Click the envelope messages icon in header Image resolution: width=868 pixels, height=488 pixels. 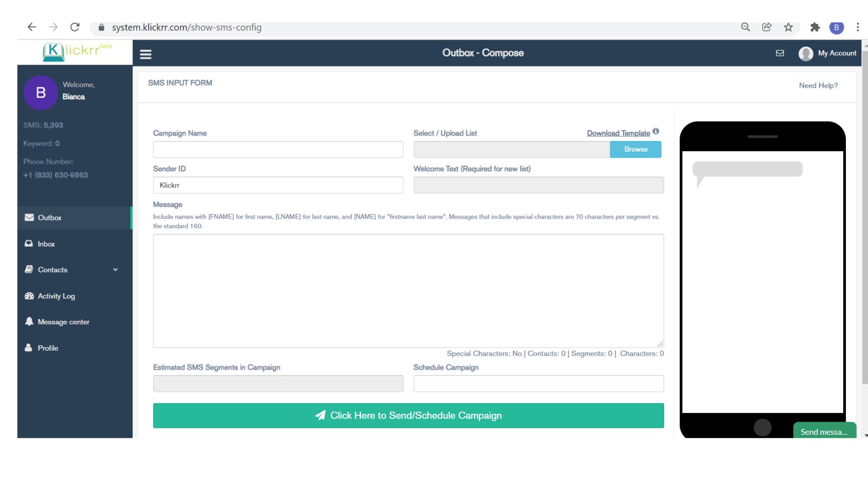point(780,53)
